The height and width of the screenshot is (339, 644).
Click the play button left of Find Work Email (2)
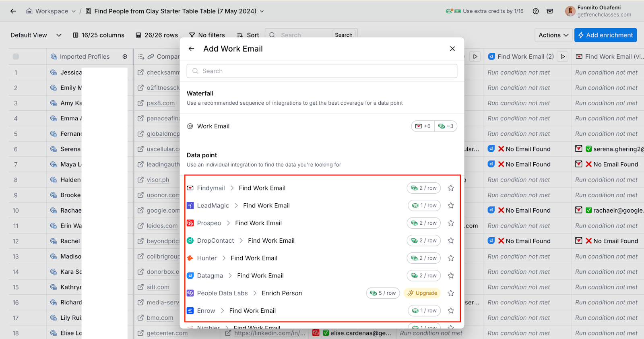click(475, 57)
